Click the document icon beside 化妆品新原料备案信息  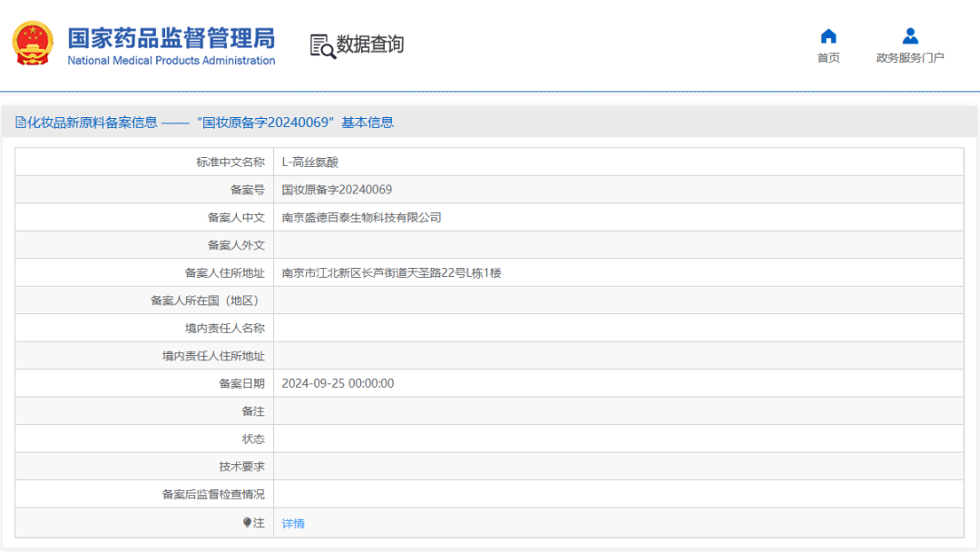point(21,123)
